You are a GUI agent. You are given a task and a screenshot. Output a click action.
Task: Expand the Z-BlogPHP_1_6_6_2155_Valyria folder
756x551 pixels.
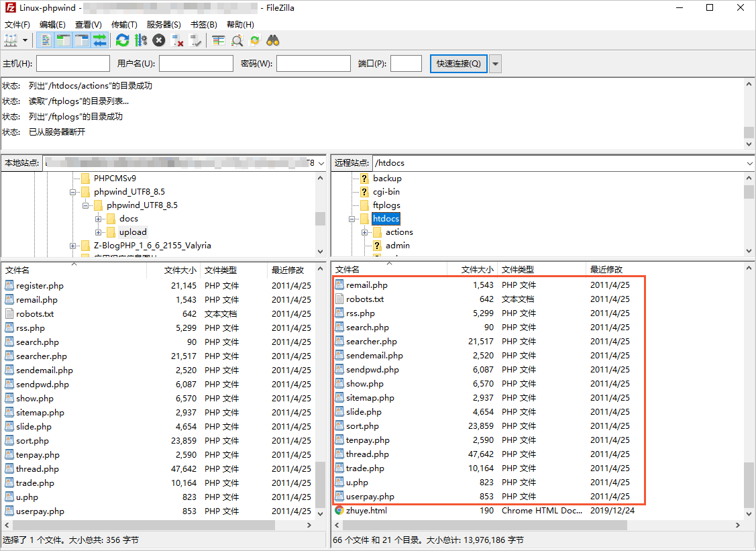[73, 246]
